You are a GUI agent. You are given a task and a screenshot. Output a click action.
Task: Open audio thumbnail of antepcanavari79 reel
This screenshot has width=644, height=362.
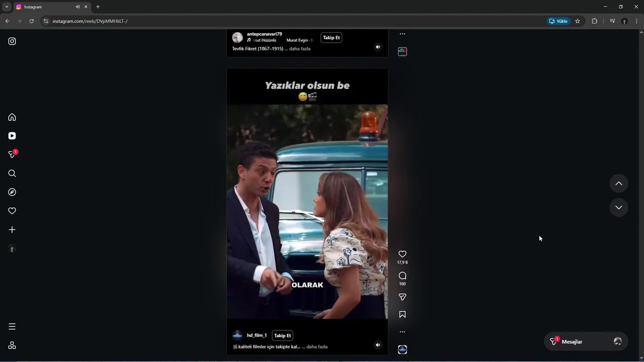point(403,51)
